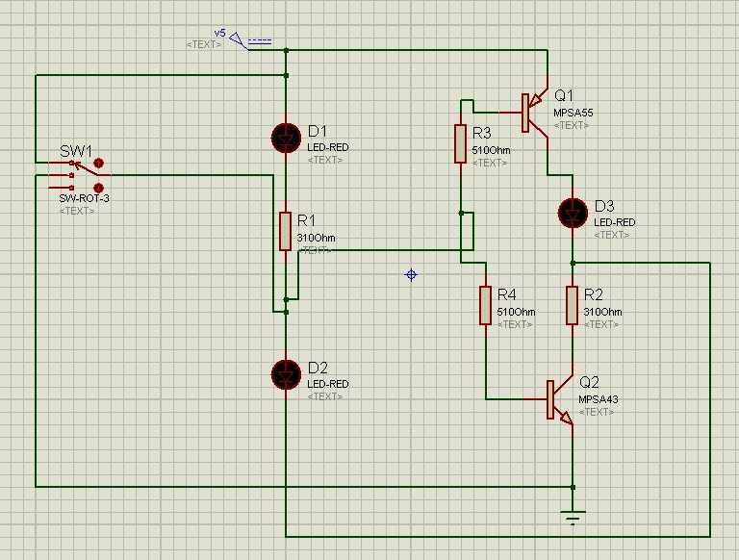739x560 pixels.
Task: Click the <TEXT> placeholder under R3's 510Ohm
Action: tap(490, 163)
